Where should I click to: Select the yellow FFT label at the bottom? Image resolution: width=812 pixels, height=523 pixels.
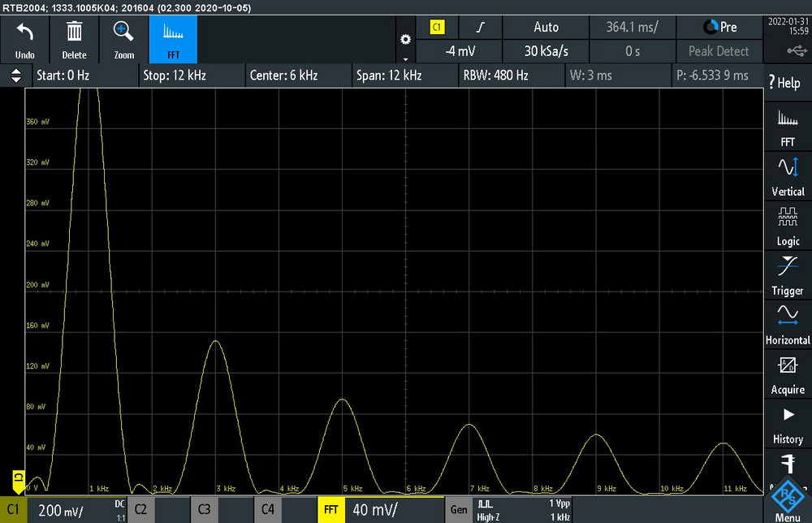pos(331,509)
